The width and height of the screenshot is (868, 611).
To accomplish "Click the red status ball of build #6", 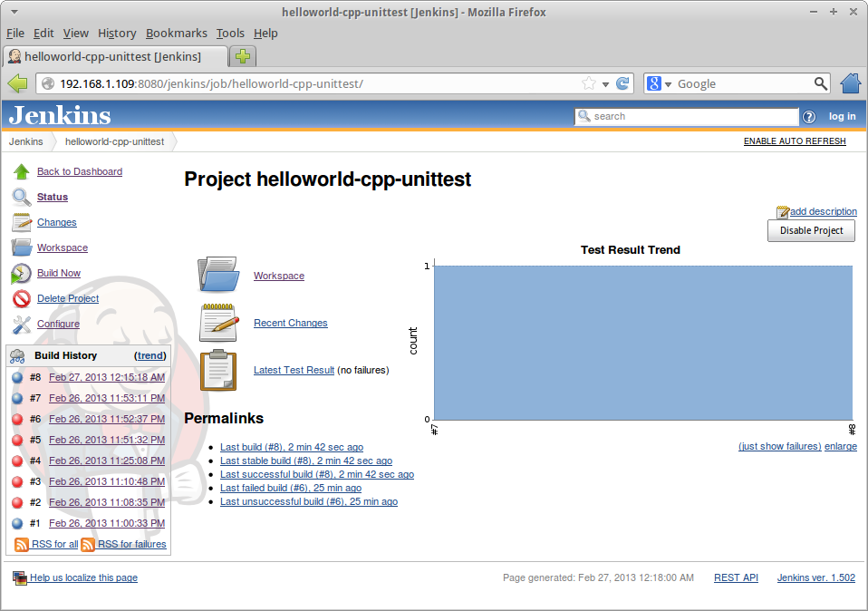I will (x=18, y=420).
